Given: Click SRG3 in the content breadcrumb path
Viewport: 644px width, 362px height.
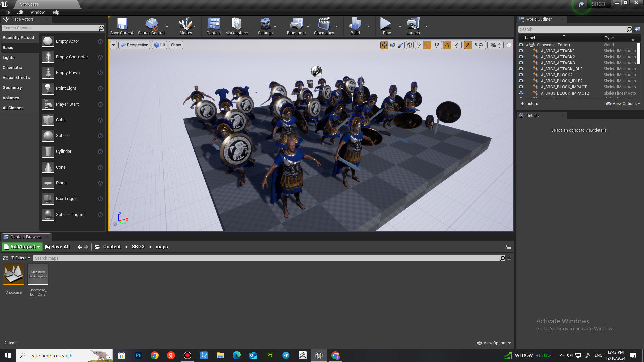Looking at the screenshot, I should pyautogui.click(x=138, y=247).
